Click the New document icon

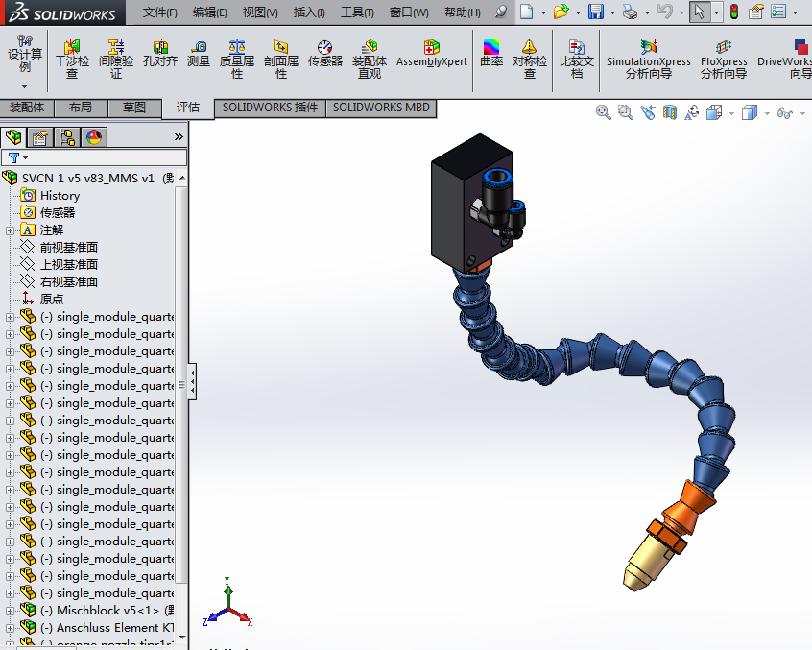point(526,12)
